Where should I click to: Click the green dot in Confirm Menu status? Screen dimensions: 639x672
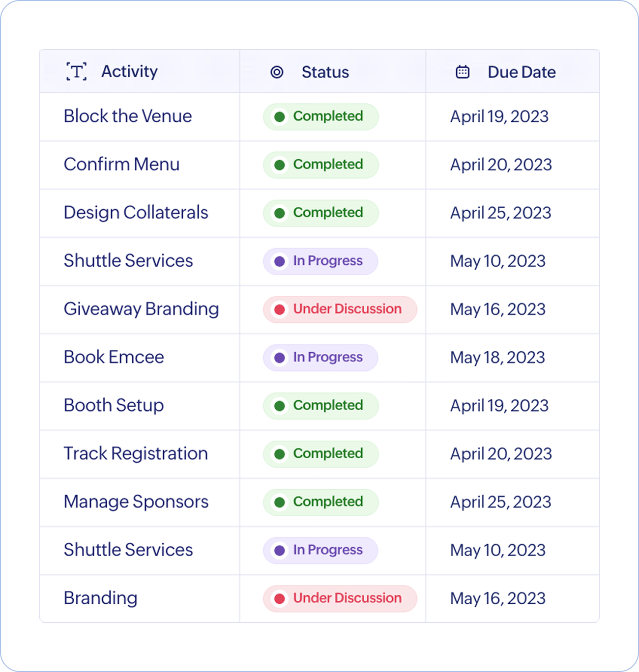(x=280, y=165)
